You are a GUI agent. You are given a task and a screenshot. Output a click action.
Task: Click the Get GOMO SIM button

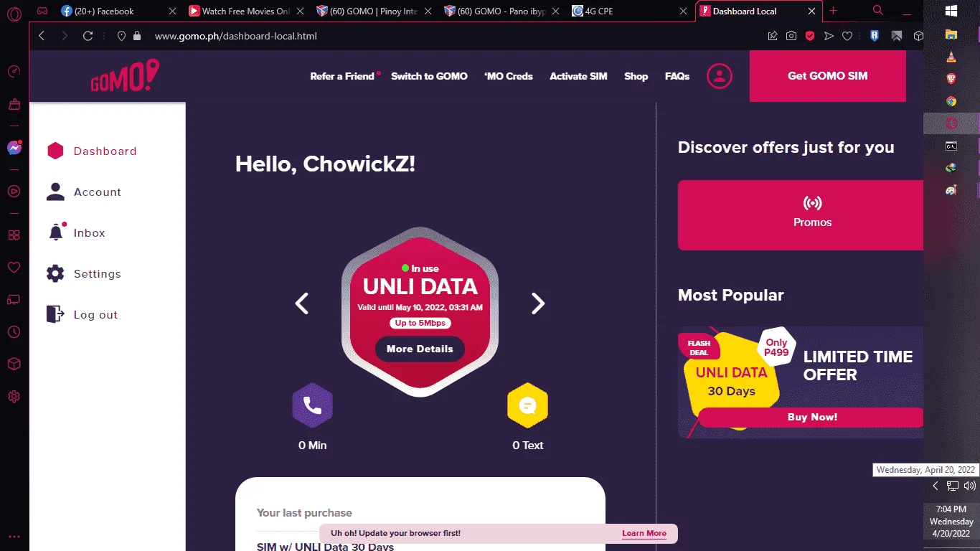[x=828, y=76]
